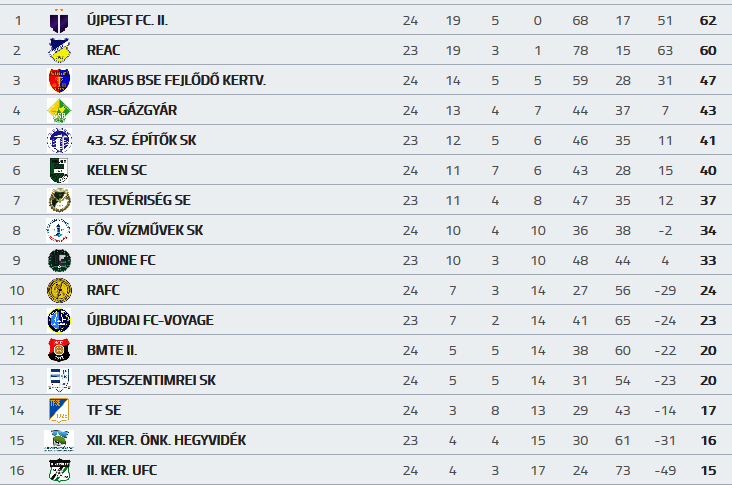Click the 43. Sz. Építők SK crest

(59, 140)
